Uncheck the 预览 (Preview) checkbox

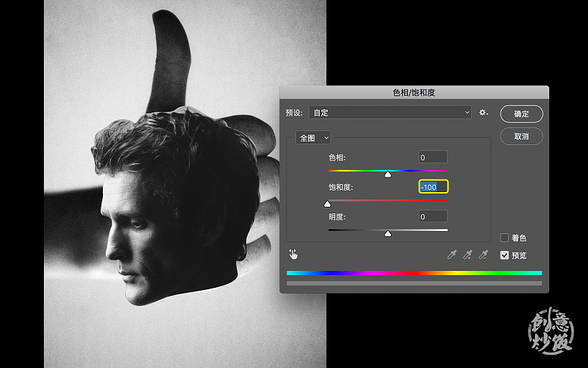coord(504,255)
